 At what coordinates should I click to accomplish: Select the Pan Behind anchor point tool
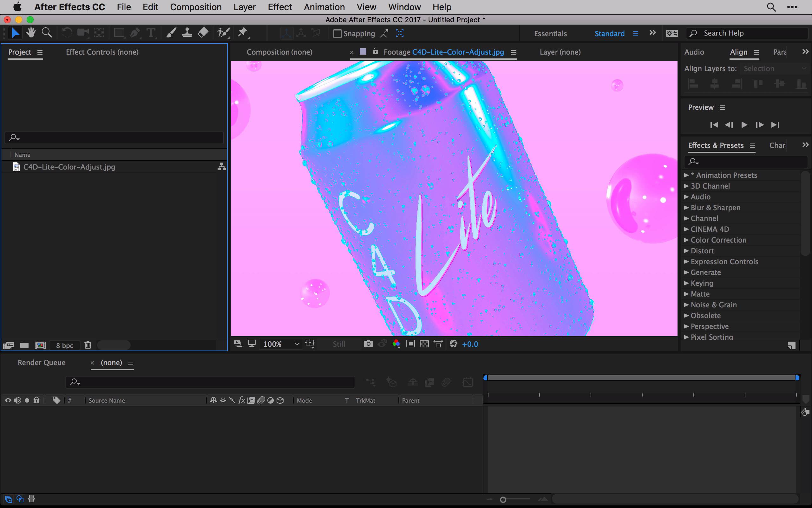(99, 33)
